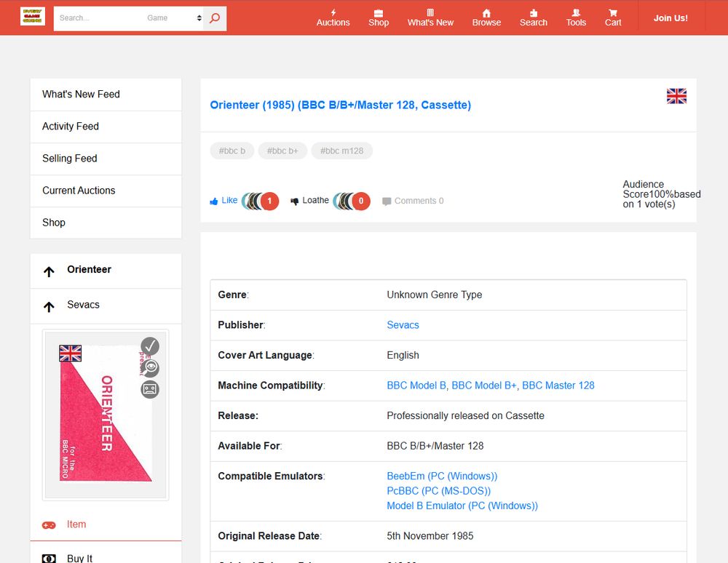Click the like count badge showing 1
This screenshot has width=728, height=563.
tap(269, 201)
